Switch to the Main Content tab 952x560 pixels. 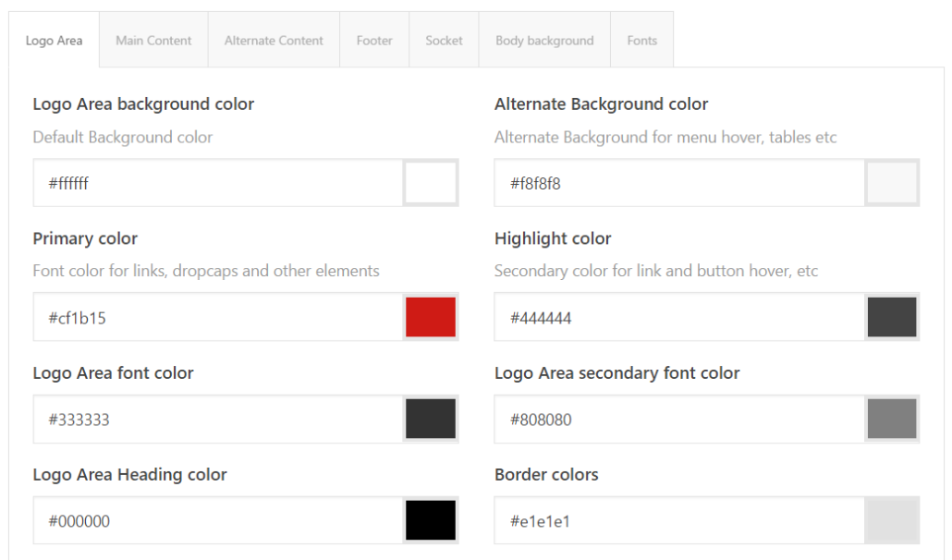[x=153, y=40]
